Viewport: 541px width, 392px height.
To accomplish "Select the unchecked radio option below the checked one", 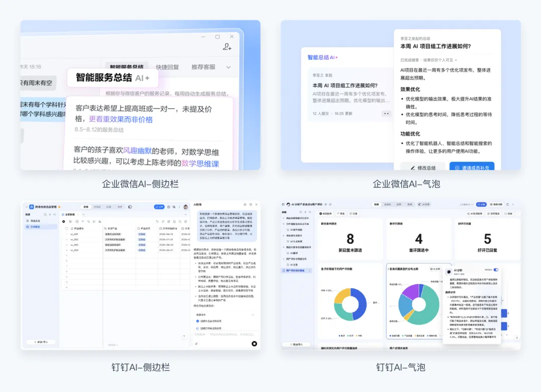I will pyautogui.click(x=198, y=328).
